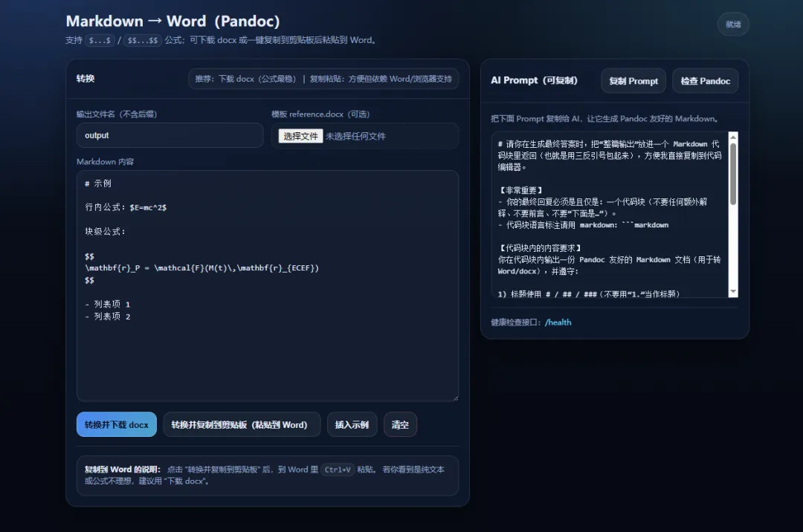Click the '- 列表项 1' line
Viewport: 803px width, 532px height.
108,305
